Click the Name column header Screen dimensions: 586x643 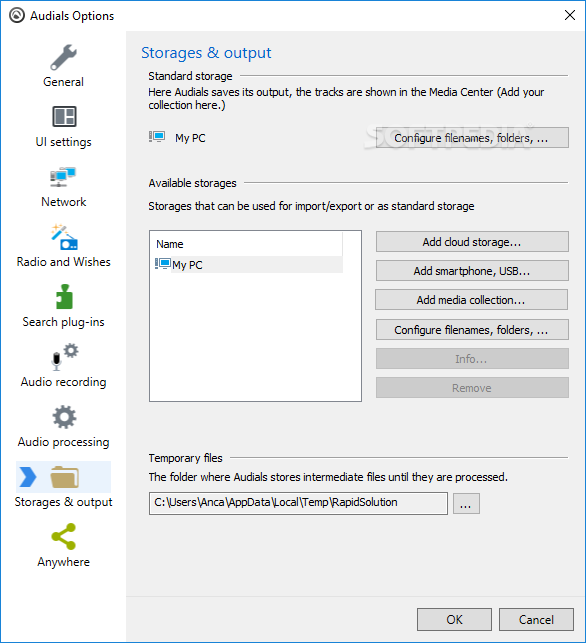click(248, 244)
